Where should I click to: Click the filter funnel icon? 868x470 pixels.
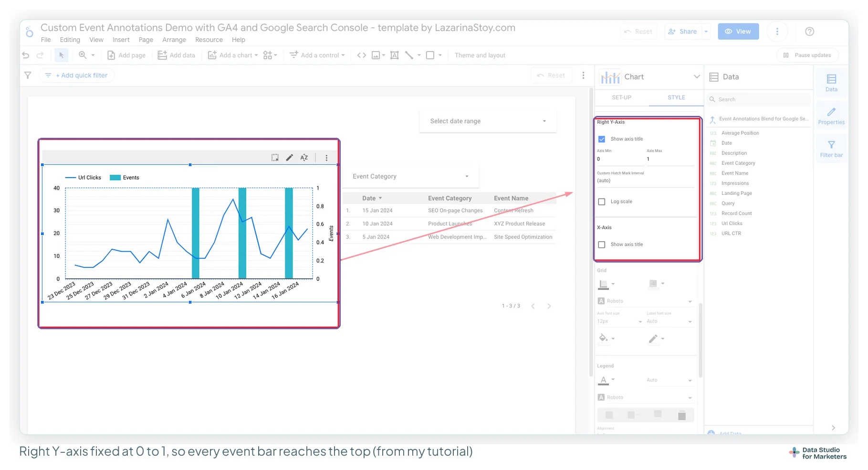28,75
